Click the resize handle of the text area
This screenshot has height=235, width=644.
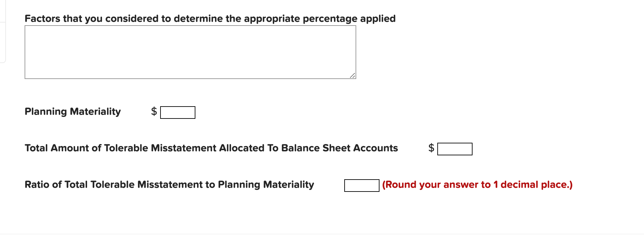[x=353, y=76]
